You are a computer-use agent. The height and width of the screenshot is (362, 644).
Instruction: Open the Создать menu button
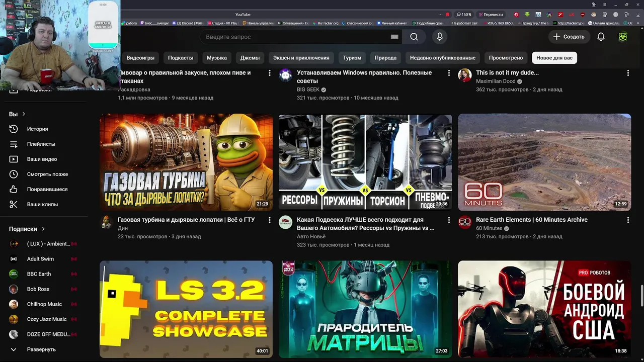pos(569,37)
